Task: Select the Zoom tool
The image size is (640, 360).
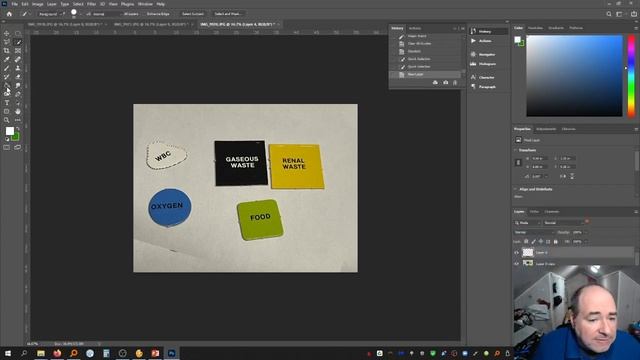Action: click(7, 120)
